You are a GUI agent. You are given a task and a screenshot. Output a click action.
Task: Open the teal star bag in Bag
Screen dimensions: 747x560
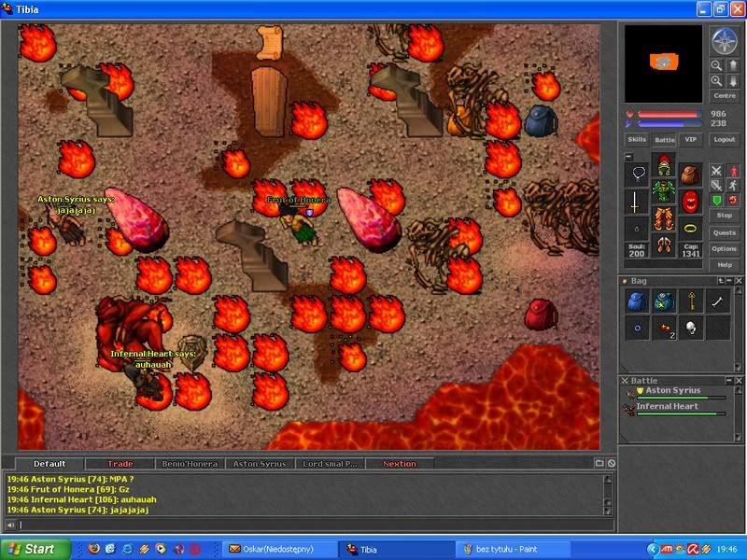[x=664, y=301]
